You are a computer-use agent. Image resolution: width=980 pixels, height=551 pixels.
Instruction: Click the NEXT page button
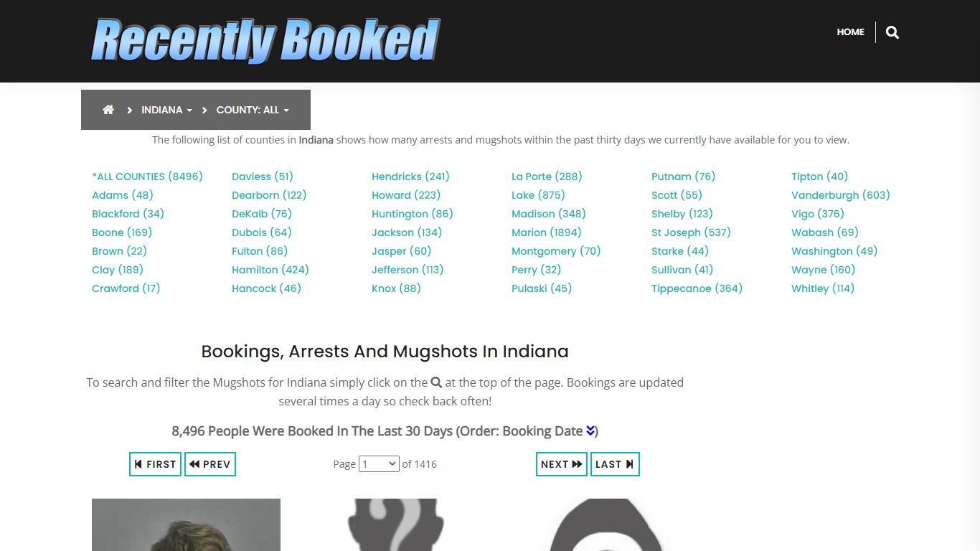click(562, 464)
